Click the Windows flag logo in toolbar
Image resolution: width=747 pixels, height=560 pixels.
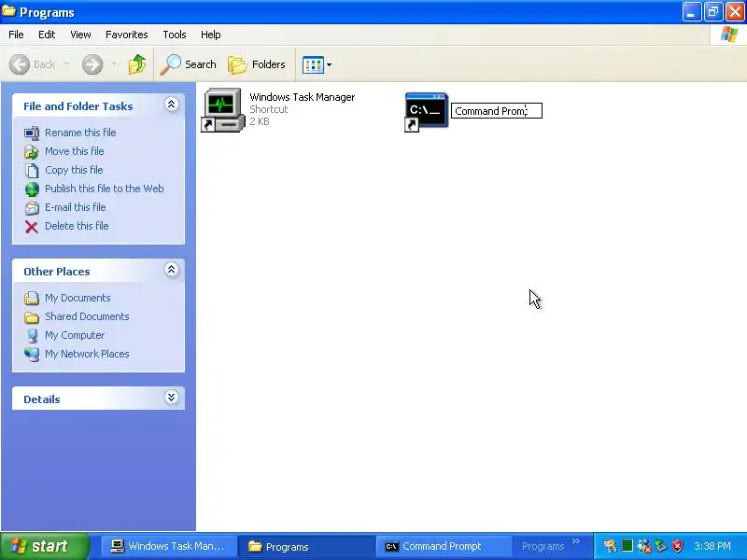click(x=729, y=35)
